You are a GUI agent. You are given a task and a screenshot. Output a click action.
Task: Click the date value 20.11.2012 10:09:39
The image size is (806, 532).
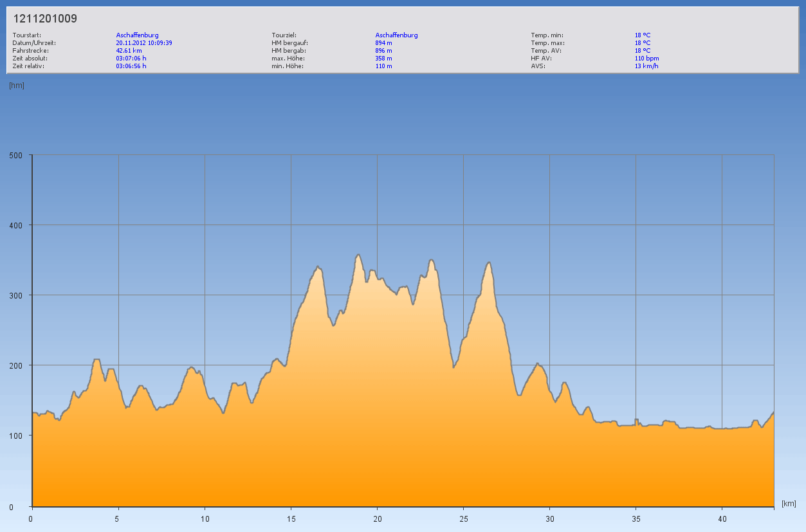(143, 42)
